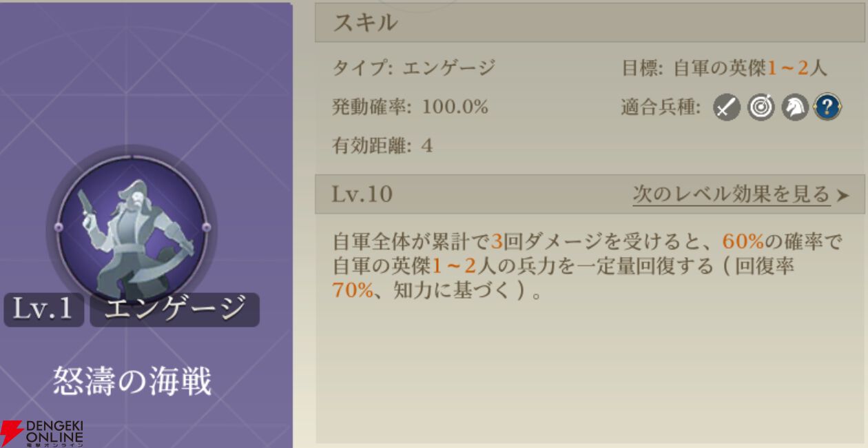Click the sword troop type icon

pyautogui.click(x=727, y=108)
